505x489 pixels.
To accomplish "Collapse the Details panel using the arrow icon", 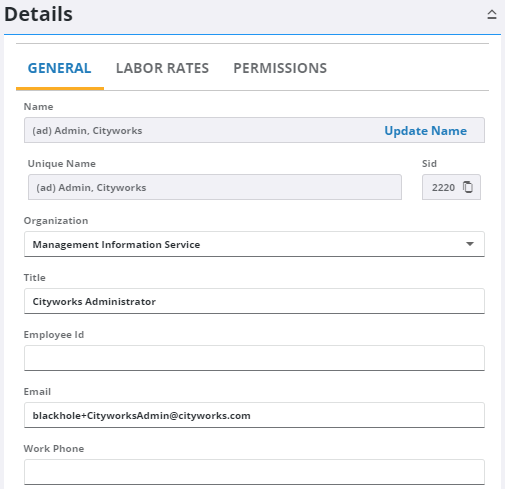I will pyautogui.click(x=492, y=14).
